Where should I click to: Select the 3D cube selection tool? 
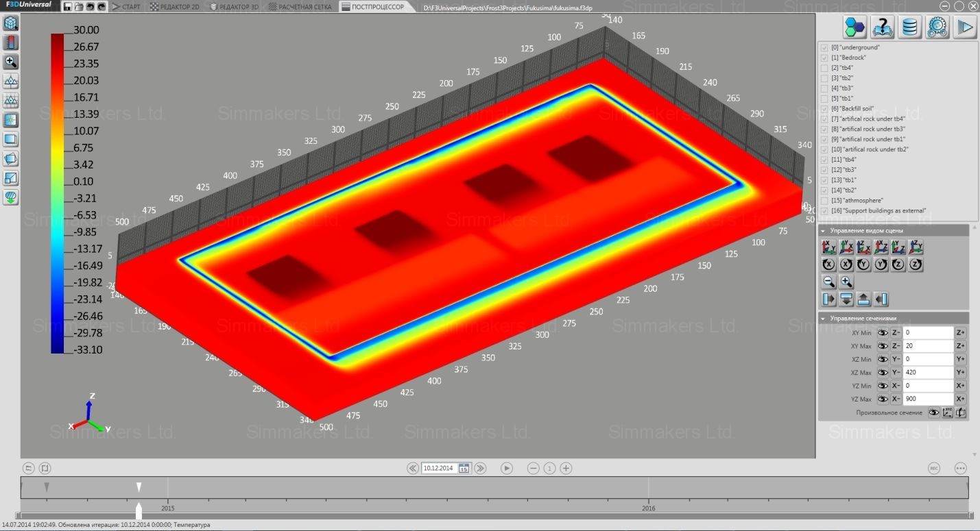click(x=11, y=23)
